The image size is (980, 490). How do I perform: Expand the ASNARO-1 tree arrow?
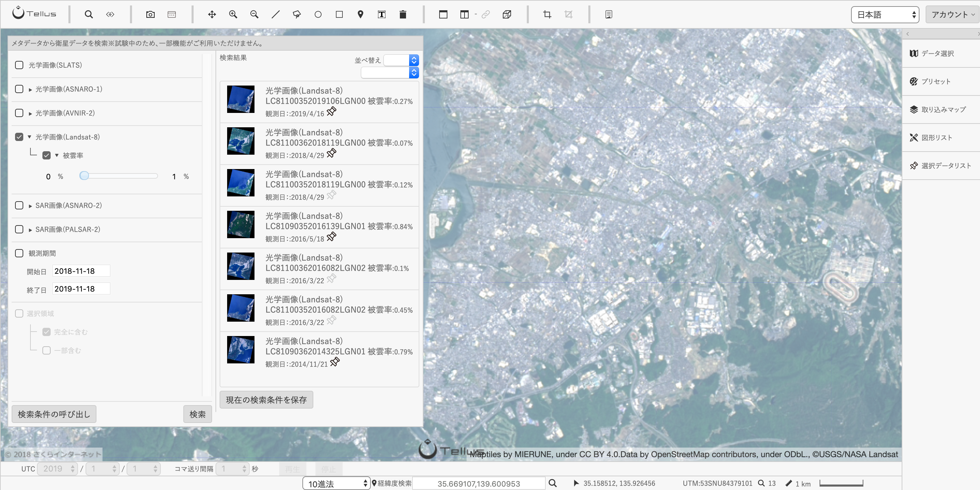click(x=30, y=90)
